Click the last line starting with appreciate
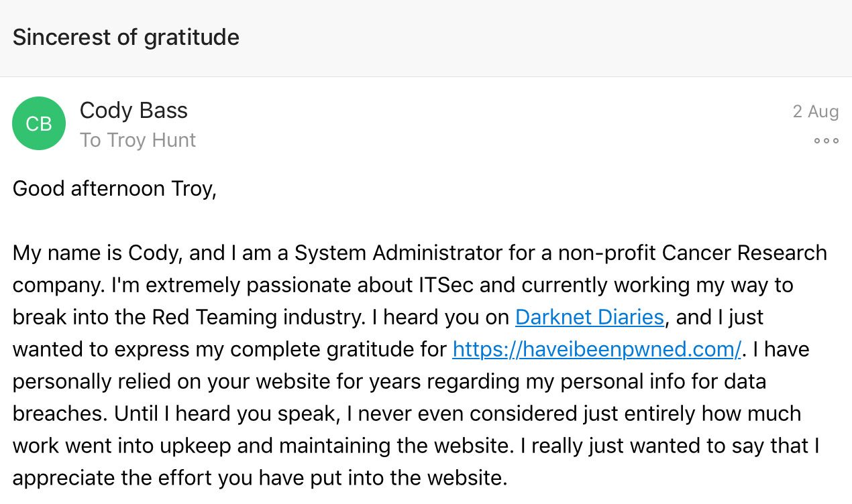This screenshot has width=852, height=504. (258, 478)
